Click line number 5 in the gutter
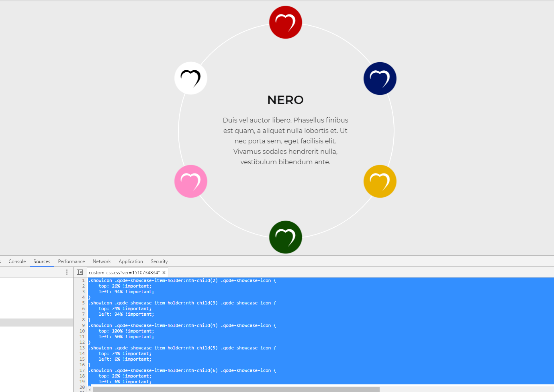Screen dimensions: 554x392 [83, 303]
